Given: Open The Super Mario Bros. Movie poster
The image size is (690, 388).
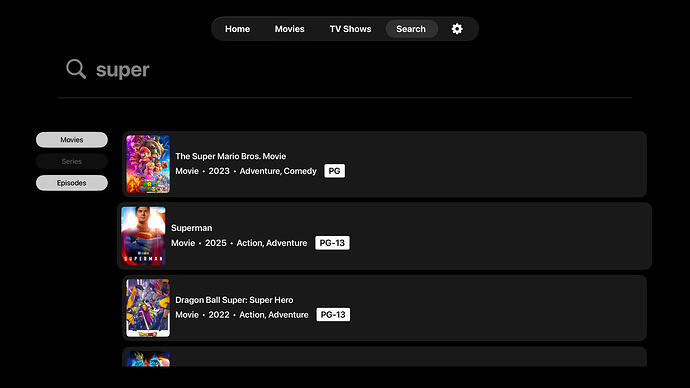Looking at the screenshot, I should coord(148,164).
